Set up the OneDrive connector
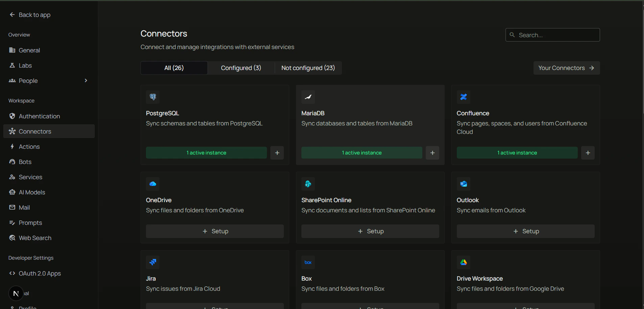The width and height of the screenshot is (644, 309). point(215,231)
